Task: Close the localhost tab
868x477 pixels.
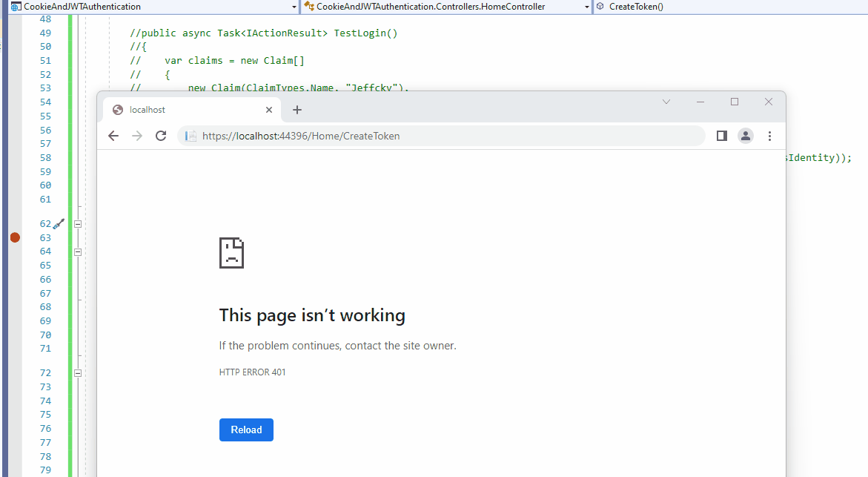Action: pos(269,110)
